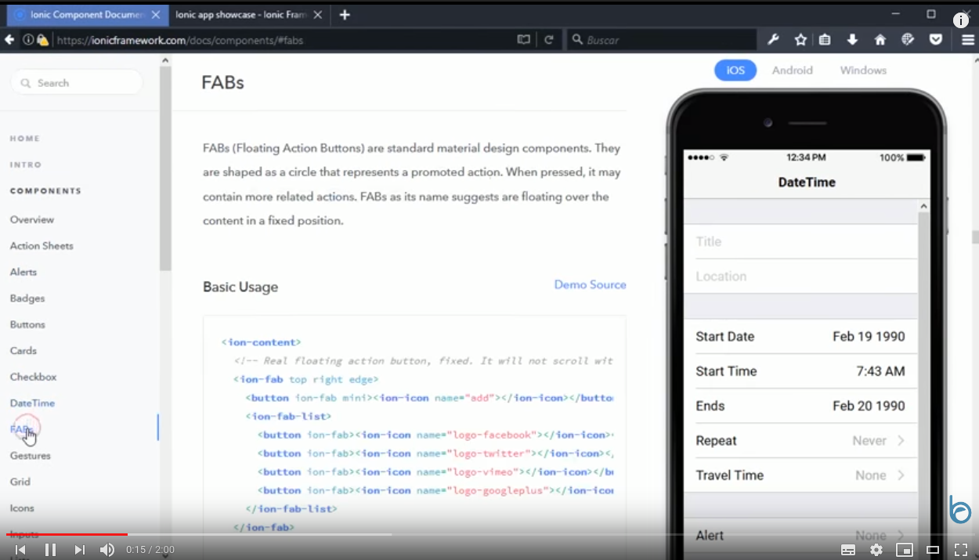
Task: Click the video info icon at top right
Action: [961, 21]
